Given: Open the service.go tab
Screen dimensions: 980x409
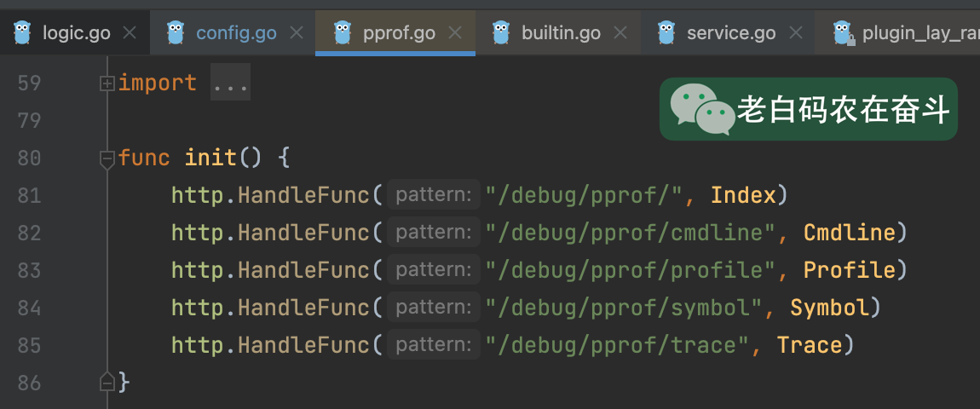Looking at the screenshot, I should [730, 33].
